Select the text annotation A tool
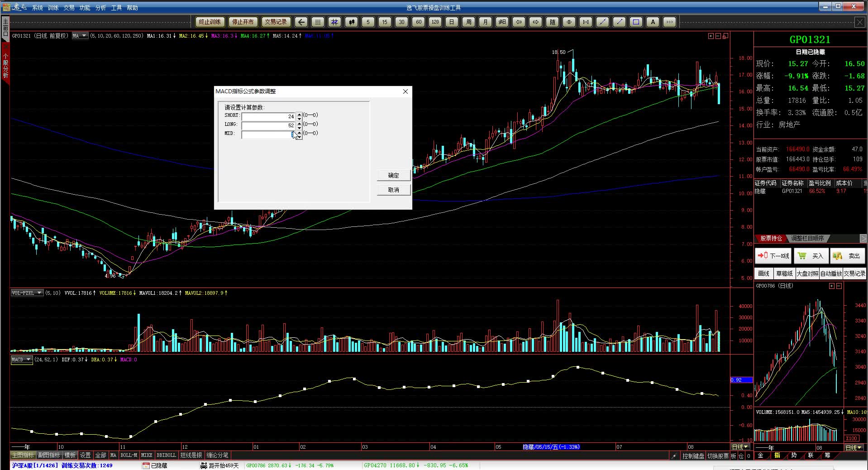The image size is (868, 470). coord(653,22)
